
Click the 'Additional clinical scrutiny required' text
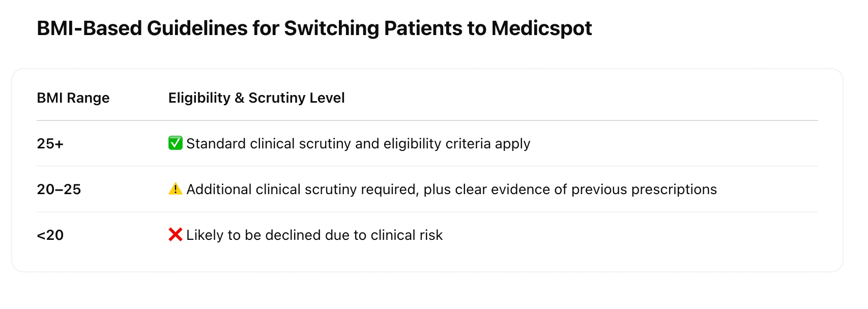tap(302, 190)
